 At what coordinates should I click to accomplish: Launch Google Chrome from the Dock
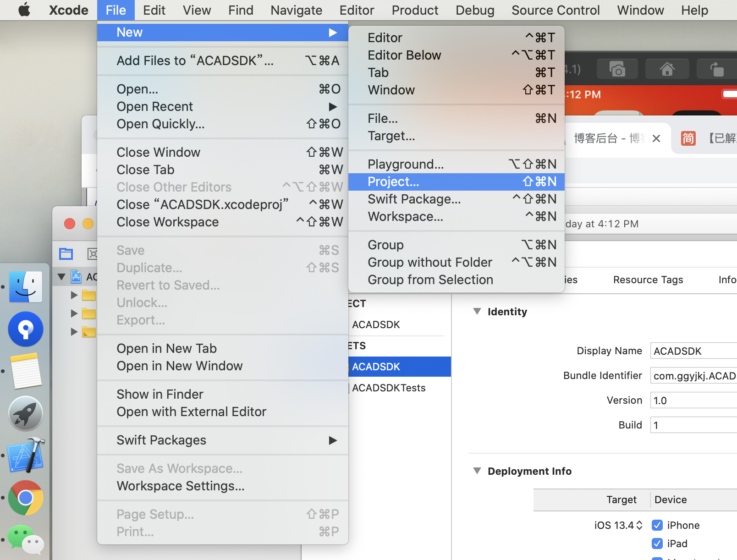pos(26,498)
